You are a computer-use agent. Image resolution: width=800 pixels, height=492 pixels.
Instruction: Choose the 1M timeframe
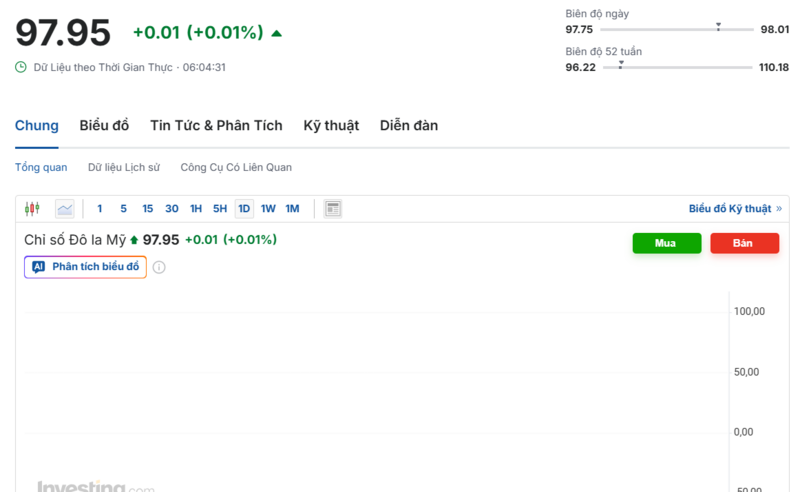click(x=292, y=209)
